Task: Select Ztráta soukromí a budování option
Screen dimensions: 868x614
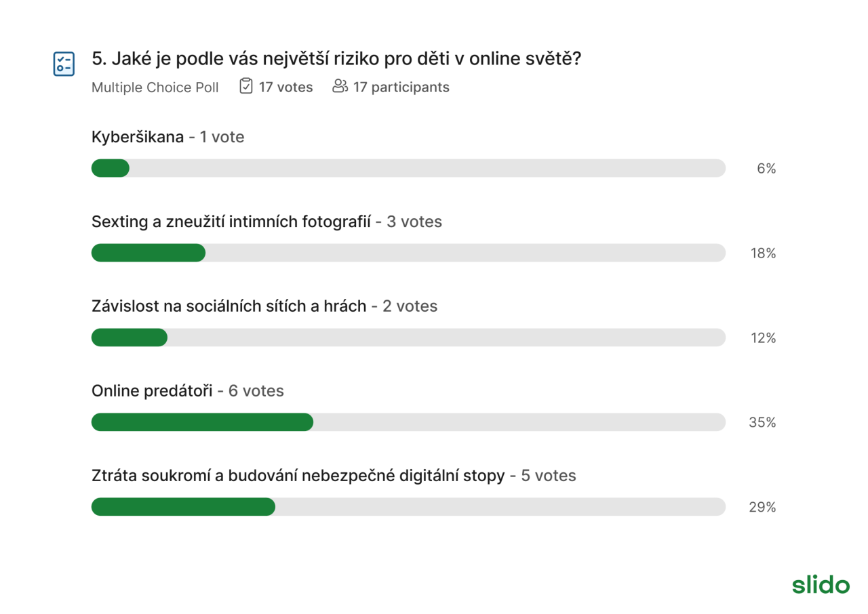Action: 298,476
